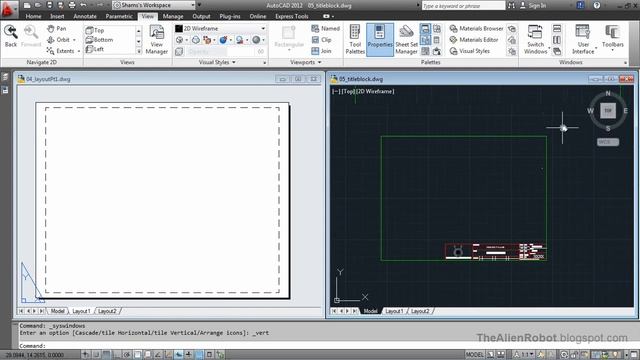Click the Undo arrow in quick access toolbar
This screenshot has height=360, width=640.
point(83,5)
